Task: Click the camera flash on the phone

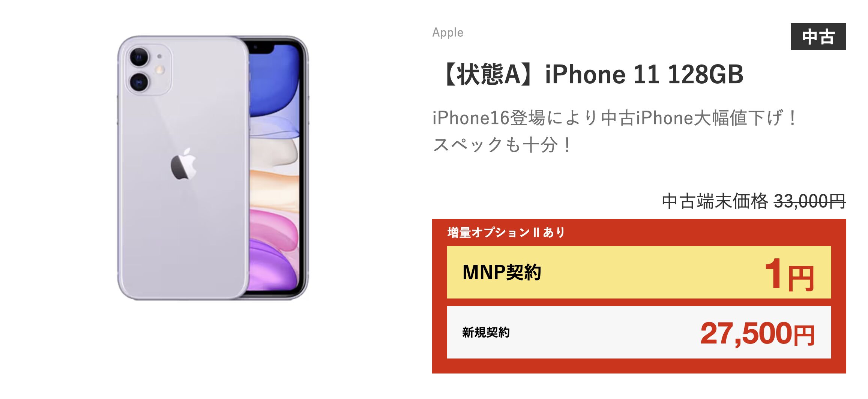Action: coord(160,69)
